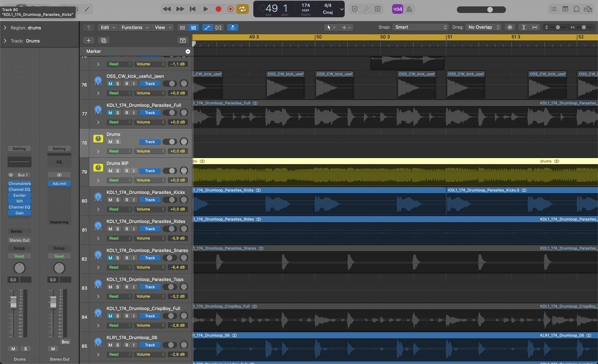Click the Bnc bounce button
This screenshot has height=364, width=598.
coord(65,342)
